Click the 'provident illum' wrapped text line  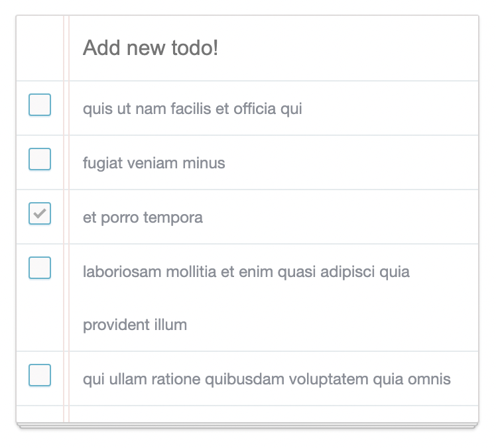pyautogui.click(x=135, y=325)
